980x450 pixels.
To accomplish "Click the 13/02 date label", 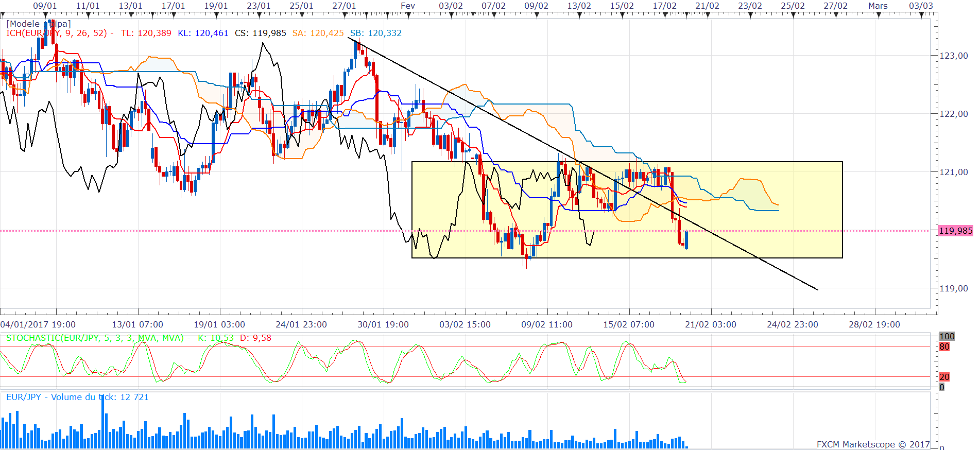I will pyautogui.click(x=579, y=6).
